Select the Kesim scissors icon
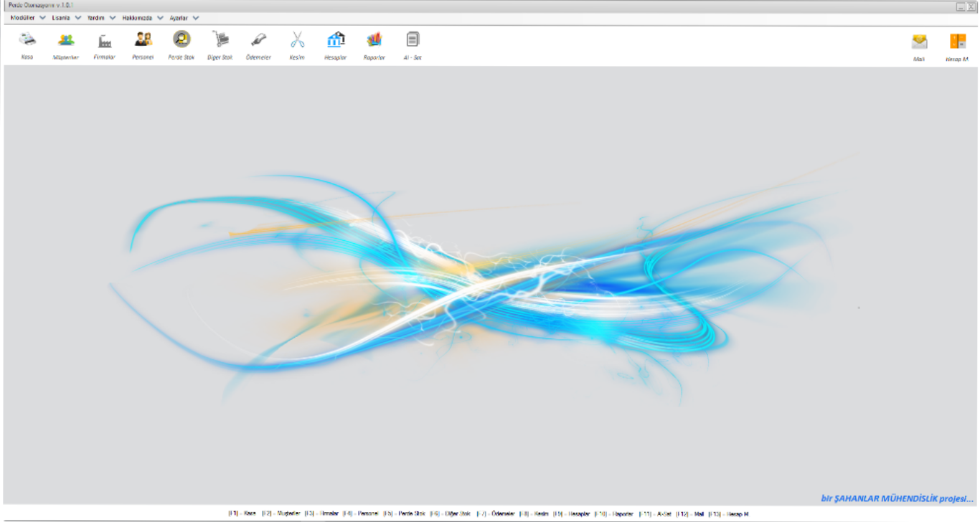 pos(297,40)
